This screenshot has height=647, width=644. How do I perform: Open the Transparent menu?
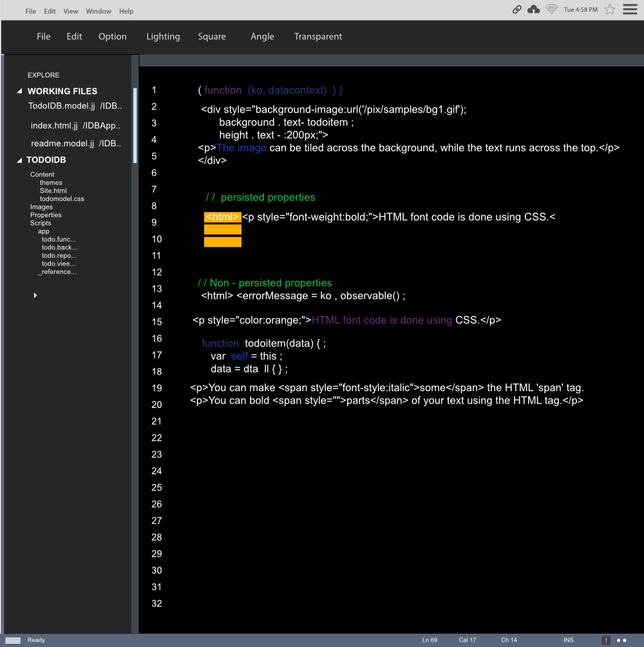pos(317,37)
